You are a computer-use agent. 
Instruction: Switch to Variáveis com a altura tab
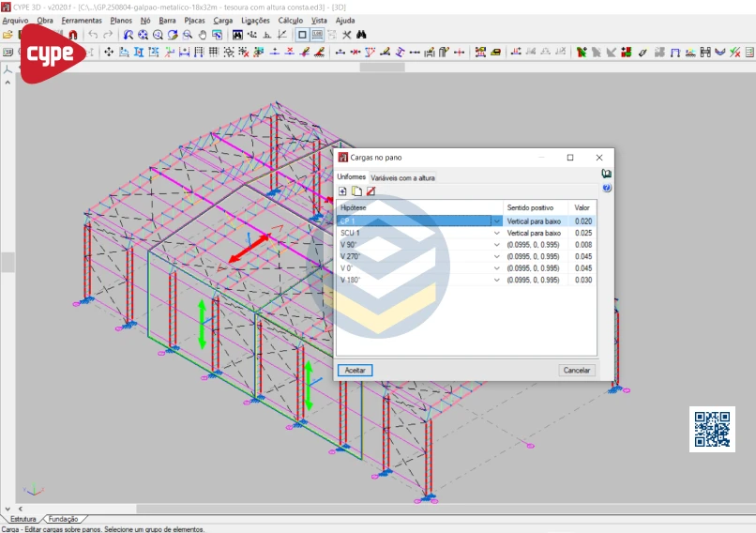402,177
